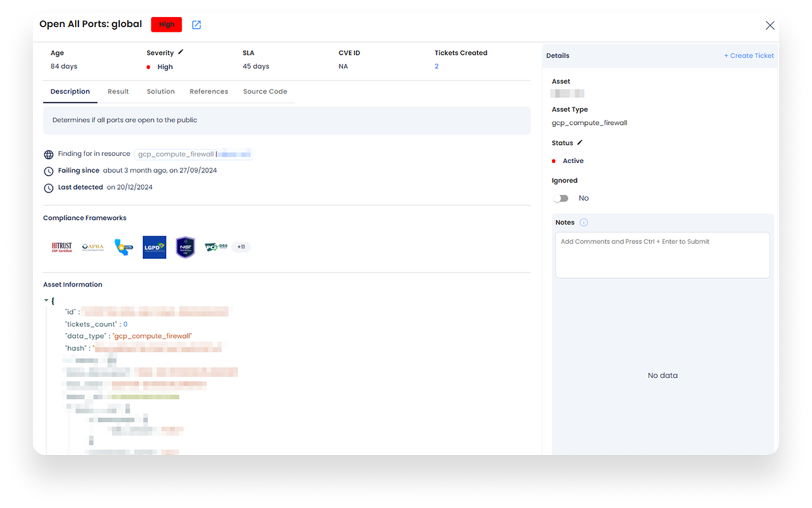Click the Active status value
The image size is (812, 508).
(573, 161)
